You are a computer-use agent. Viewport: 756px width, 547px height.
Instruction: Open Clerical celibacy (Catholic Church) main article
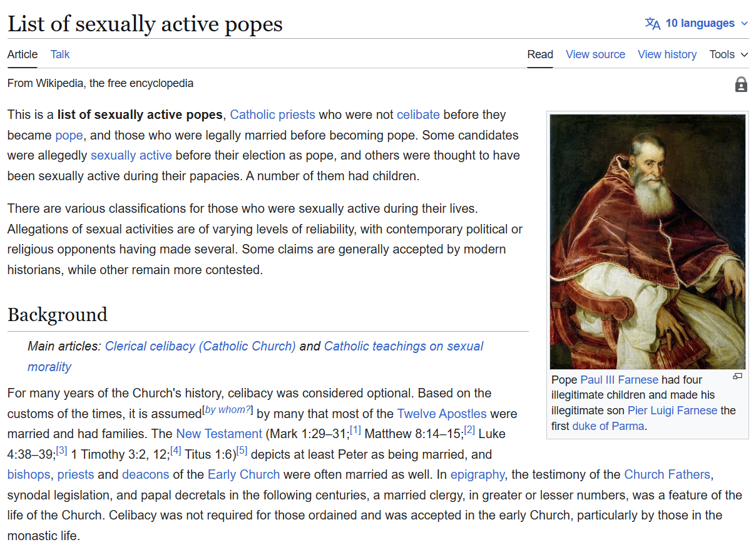click(200, 346)
